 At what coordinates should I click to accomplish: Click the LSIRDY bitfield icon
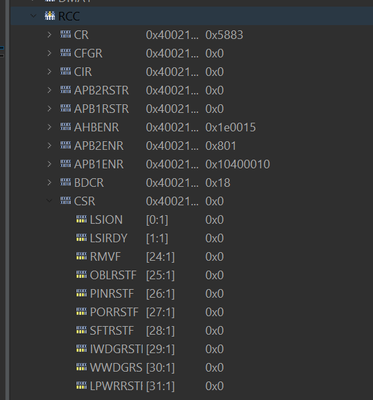[81, 237]
